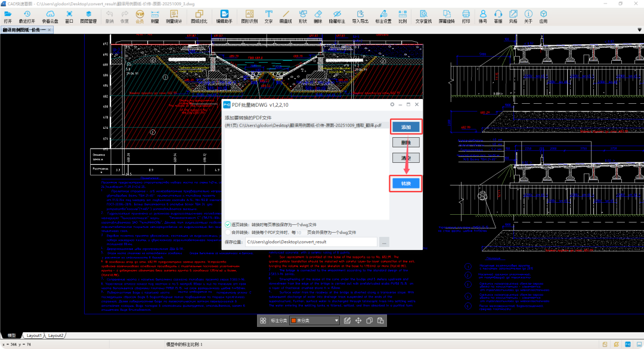Switch to the Layout1 tab
The image size is (644, 349).
coord(34,336)
